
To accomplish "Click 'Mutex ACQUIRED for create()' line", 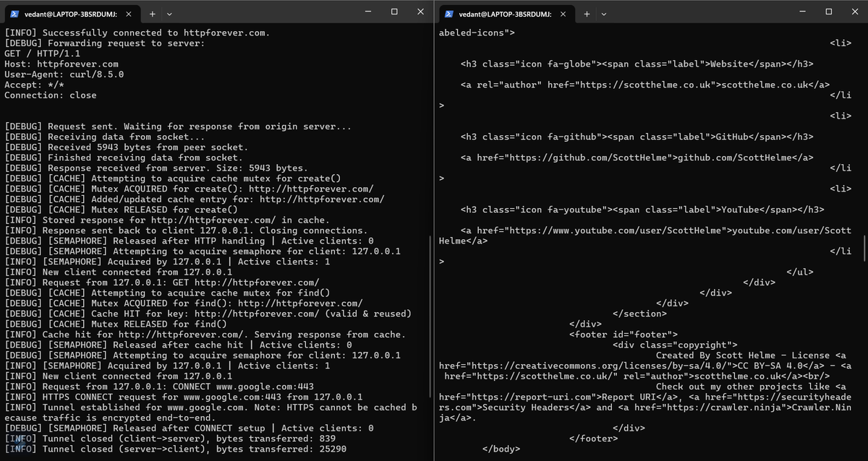I will click(x=189, y=189).
